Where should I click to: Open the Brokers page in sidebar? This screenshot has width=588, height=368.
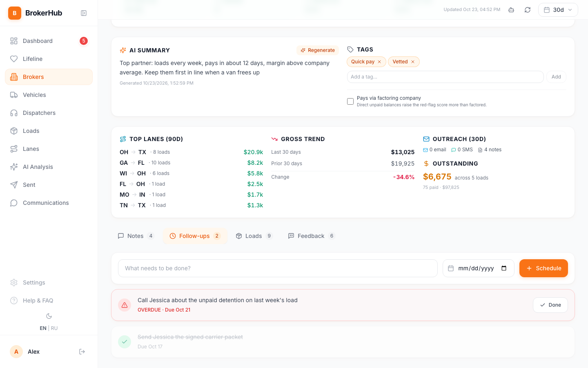pyautogui.click(x=49, y=77)
